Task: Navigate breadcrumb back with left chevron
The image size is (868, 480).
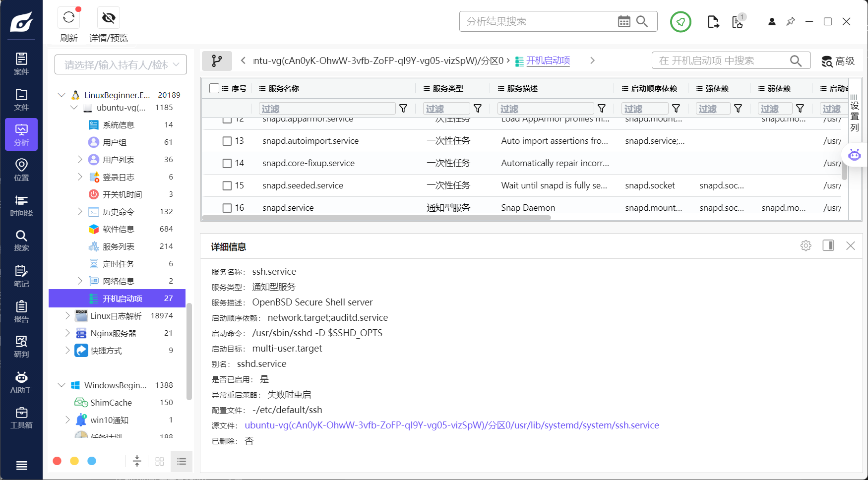Action: tap(243, 60)
